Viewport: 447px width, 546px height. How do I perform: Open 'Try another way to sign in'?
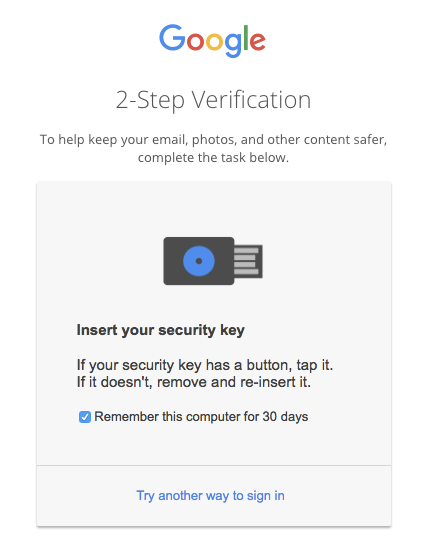coord(210,496)
